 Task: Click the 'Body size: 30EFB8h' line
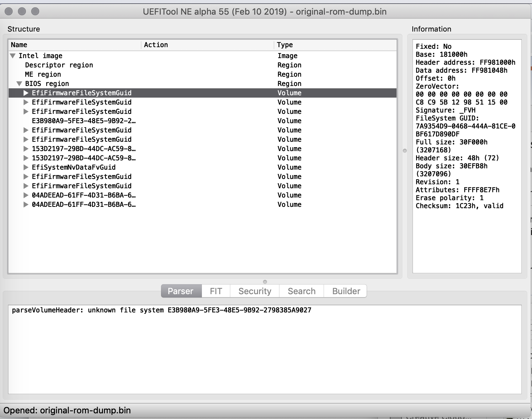point(452,166)
